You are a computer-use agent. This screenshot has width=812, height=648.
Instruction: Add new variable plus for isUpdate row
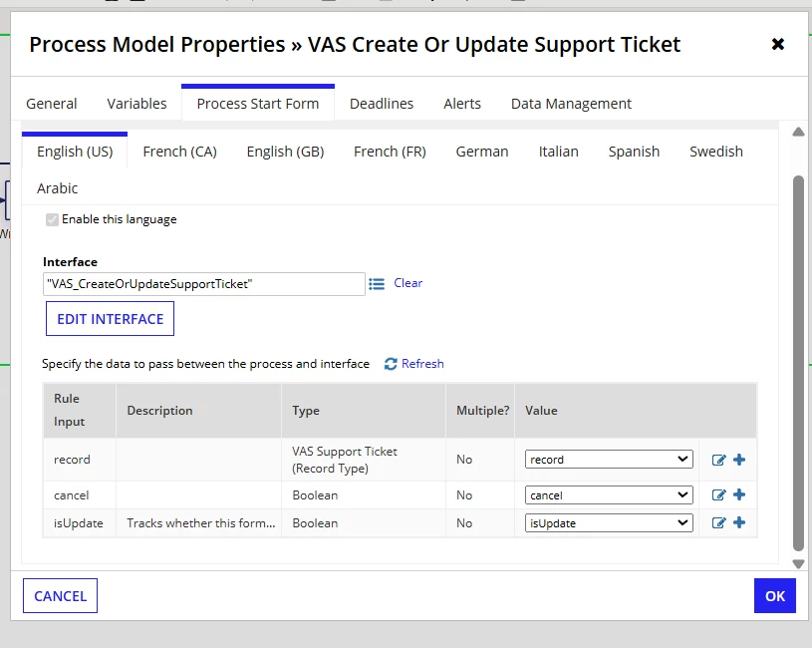tap(739, 522)
